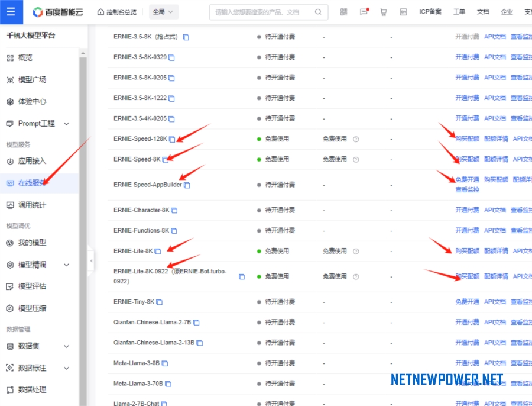Copy ERNIE Speed-AppBuilder model name

[187, 185]
